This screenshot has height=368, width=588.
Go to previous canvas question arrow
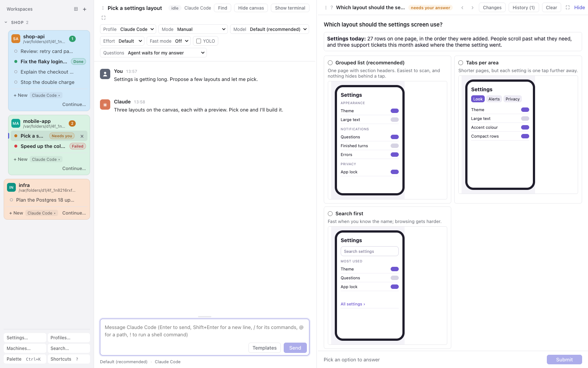click(x=462, y=8)
